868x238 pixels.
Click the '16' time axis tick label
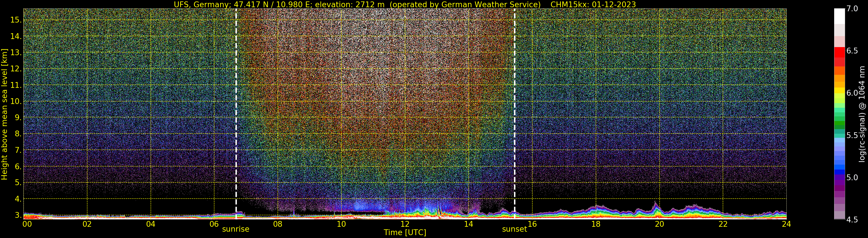(532, 224)
